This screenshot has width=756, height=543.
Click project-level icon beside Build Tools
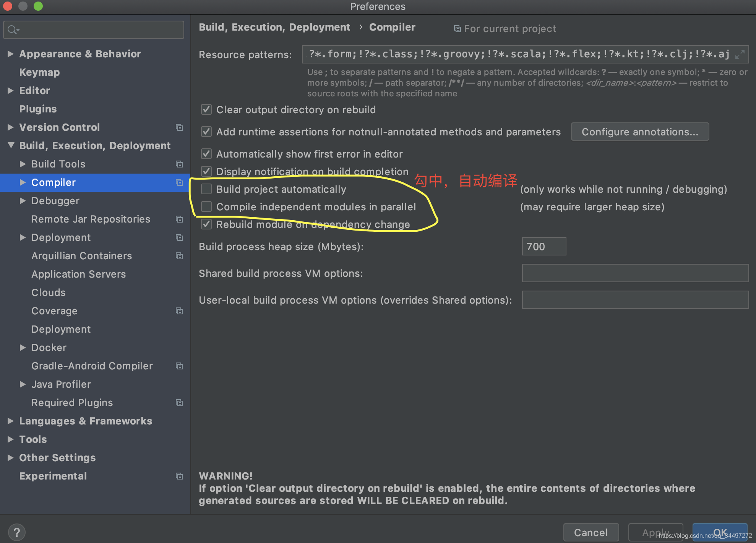179,164
